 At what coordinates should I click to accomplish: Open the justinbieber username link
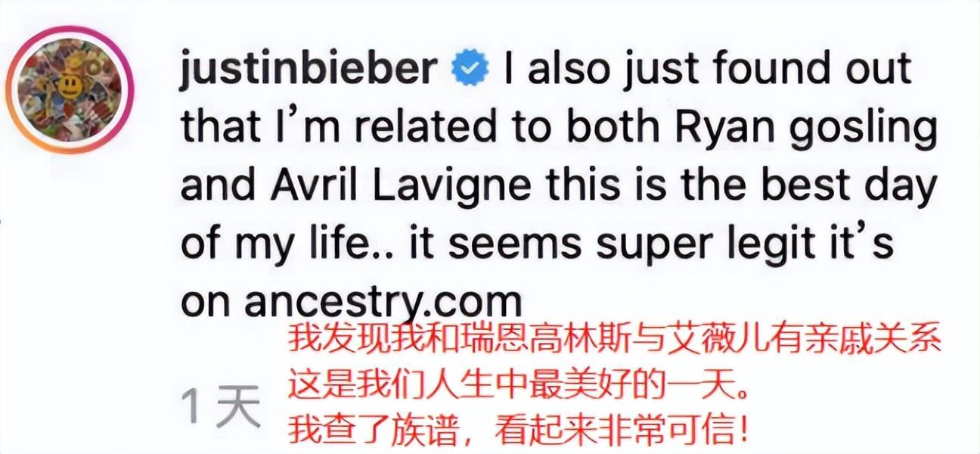click(x=309, y=70)
